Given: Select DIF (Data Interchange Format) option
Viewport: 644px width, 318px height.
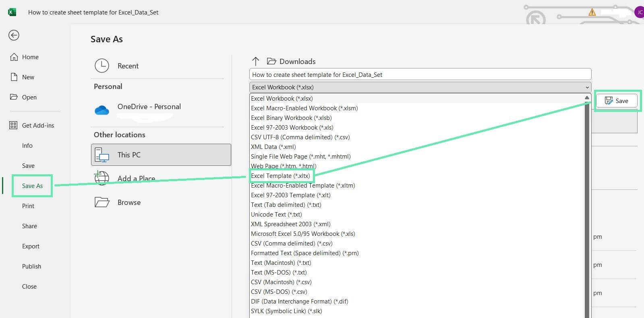Looking at the screenshot, I should pyautogui.click(x=300, y=301).
